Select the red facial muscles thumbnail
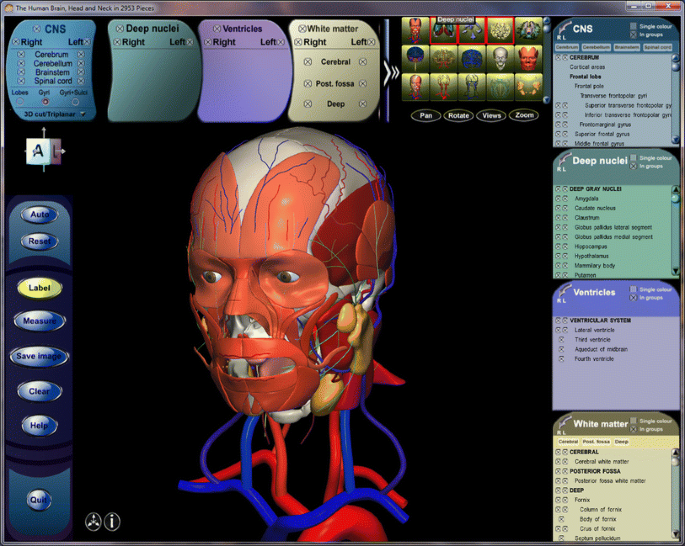 528,59
